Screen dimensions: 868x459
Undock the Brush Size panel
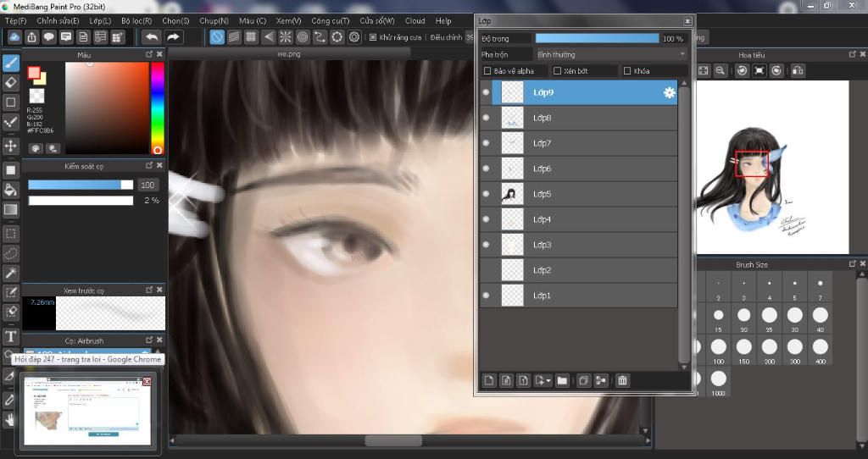[x=853, y=263]
